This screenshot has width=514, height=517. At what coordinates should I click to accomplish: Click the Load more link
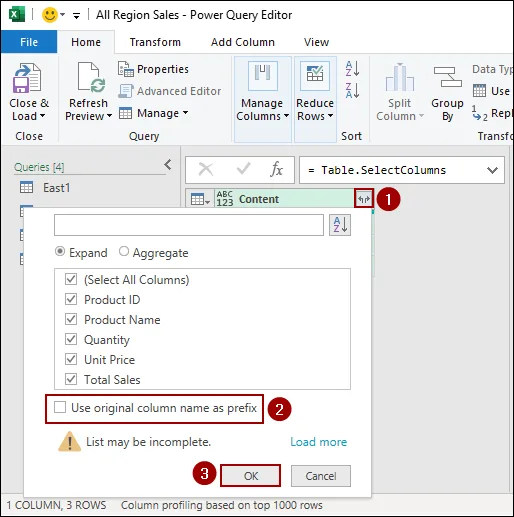point(319,442)
